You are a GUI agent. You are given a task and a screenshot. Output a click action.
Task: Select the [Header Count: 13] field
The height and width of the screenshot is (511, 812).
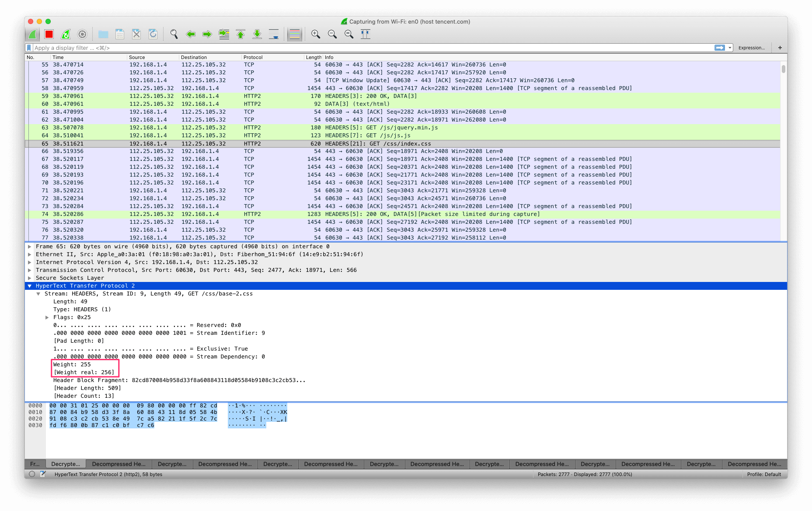pos(84,396)
